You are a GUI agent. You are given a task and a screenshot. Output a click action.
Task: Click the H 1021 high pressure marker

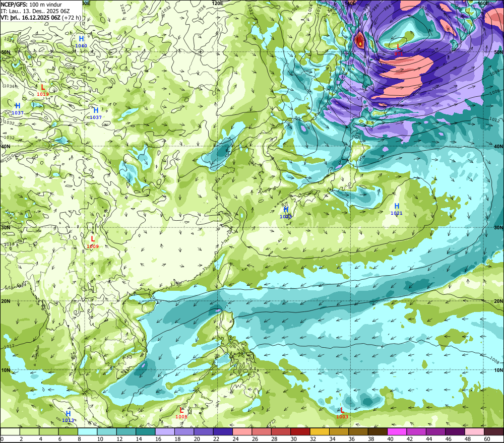[x=397, y=209]
